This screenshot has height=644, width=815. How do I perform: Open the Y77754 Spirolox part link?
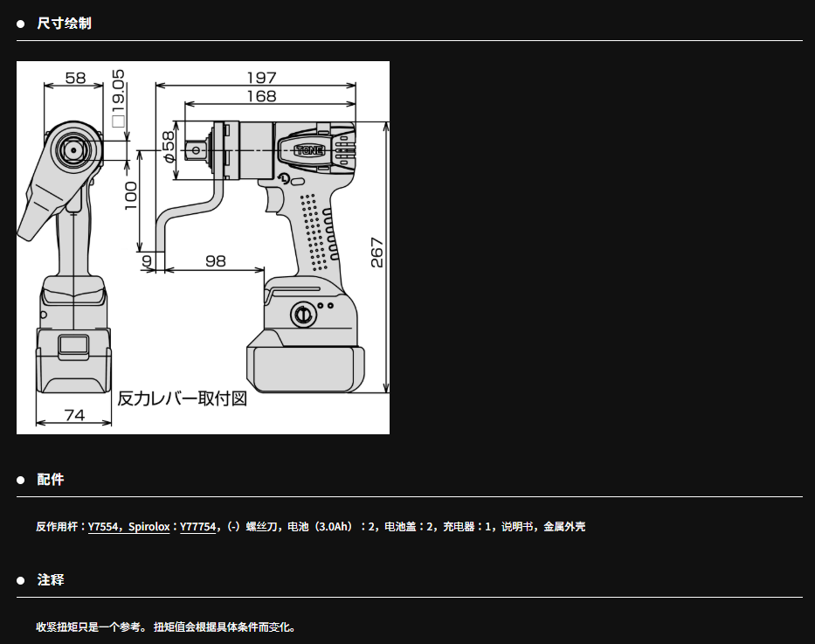pyautogui.click(x=197, y=527)
